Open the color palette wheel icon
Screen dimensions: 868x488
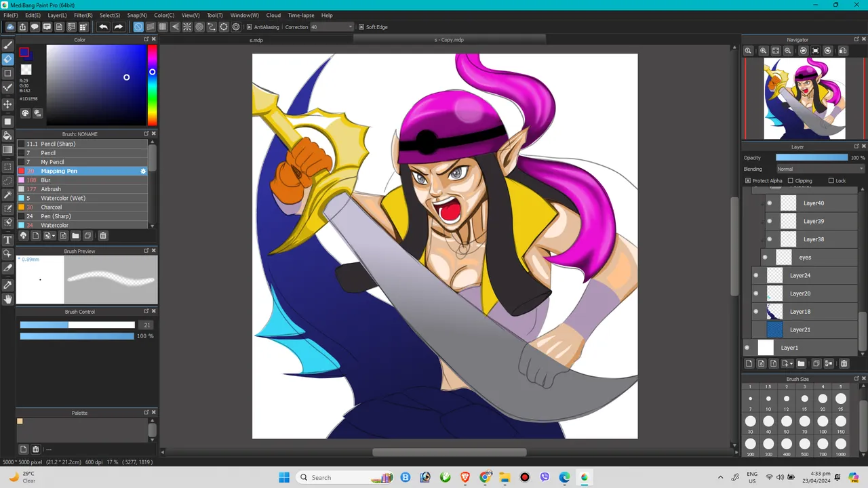click(25, 113)
